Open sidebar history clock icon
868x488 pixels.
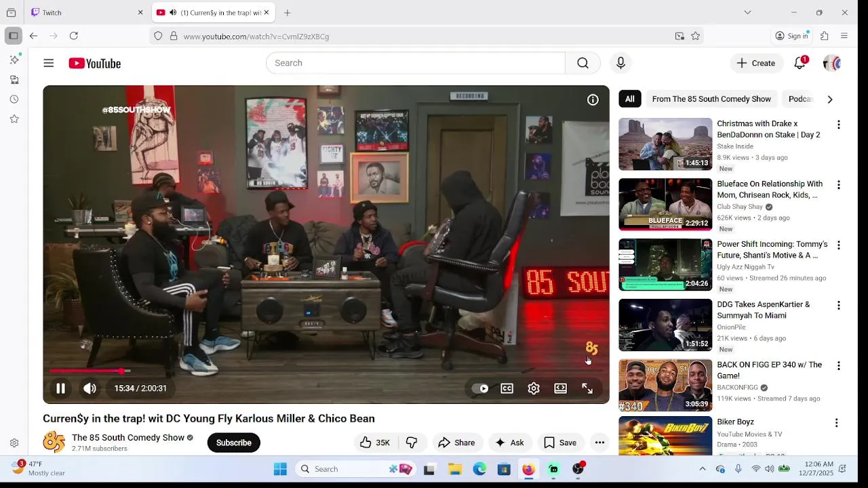(14, 99)
